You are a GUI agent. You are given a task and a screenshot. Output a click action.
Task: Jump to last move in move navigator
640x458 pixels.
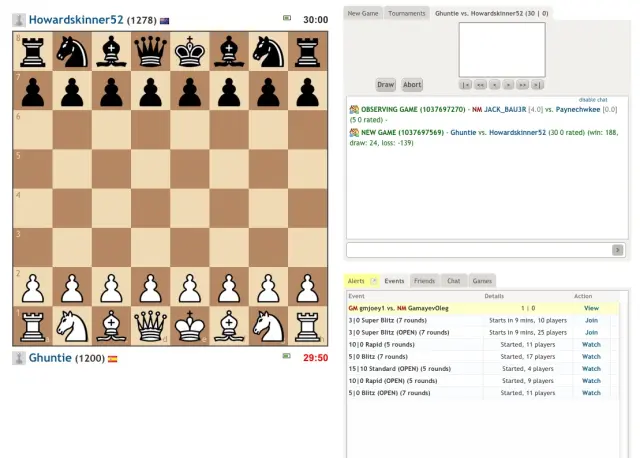click(537, 85)
